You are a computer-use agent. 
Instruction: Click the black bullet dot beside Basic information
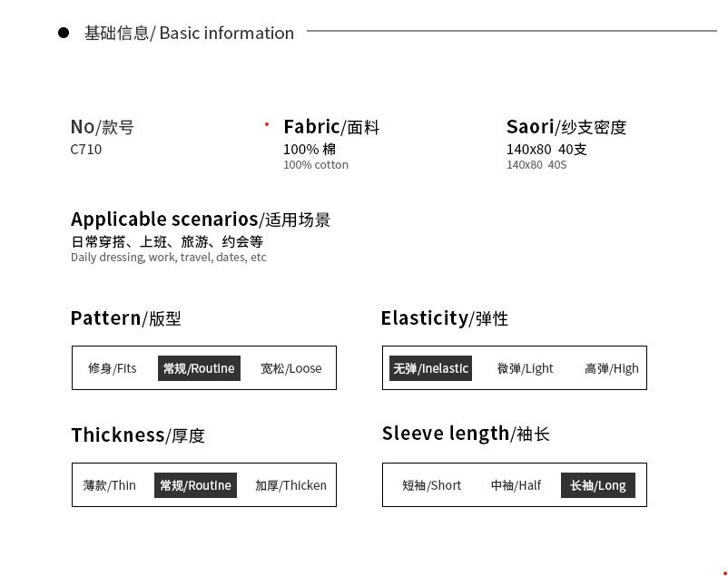(64, 33)
